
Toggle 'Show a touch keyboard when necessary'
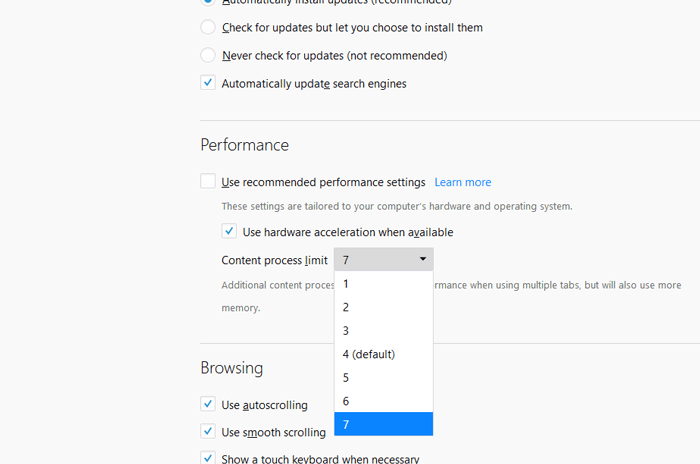coord(208,459)
